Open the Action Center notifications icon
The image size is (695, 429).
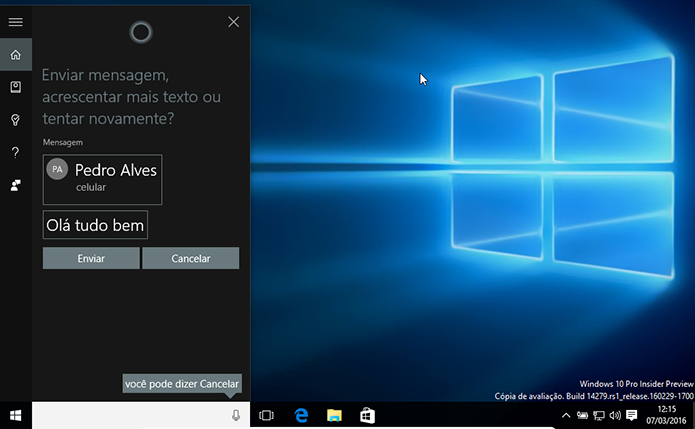[632, 415]
